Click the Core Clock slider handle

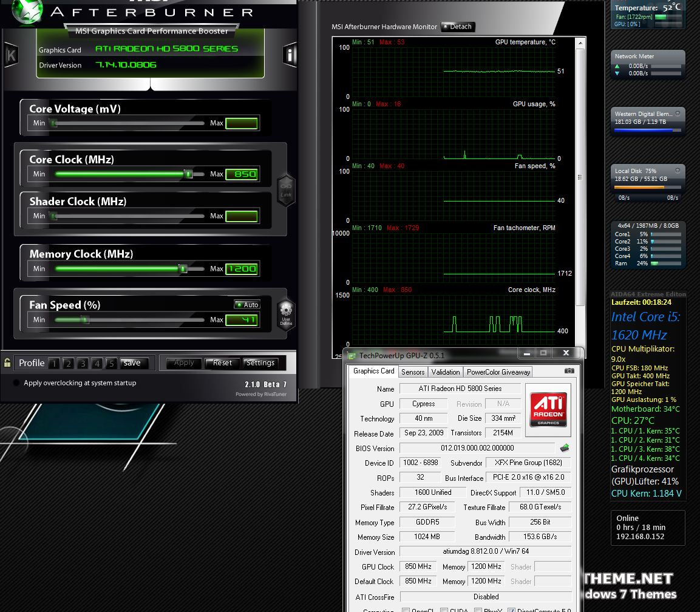pyautogui.click(x=188, y=174)
